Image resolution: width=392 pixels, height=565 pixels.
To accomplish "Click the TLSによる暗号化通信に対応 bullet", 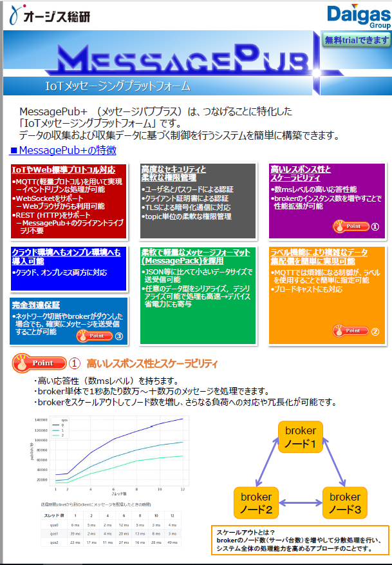I will point(186,207).
